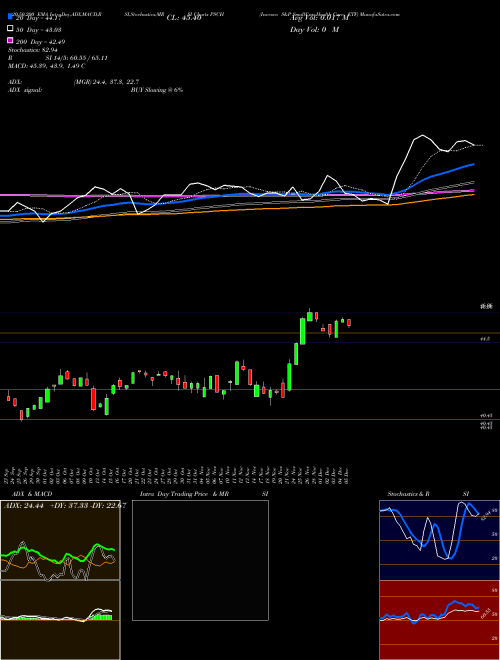Click the 'MACD: 45.39, 43.9, 1.49 C' line
Screen dimensions: 500x660
[x=47, y=66]
